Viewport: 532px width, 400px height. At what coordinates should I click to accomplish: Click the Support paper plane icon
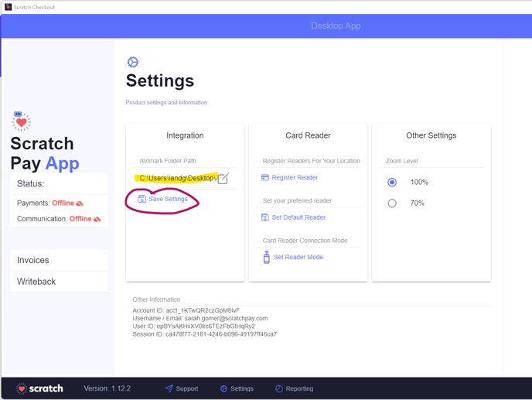pyautogui.click(x=169, y=388)
